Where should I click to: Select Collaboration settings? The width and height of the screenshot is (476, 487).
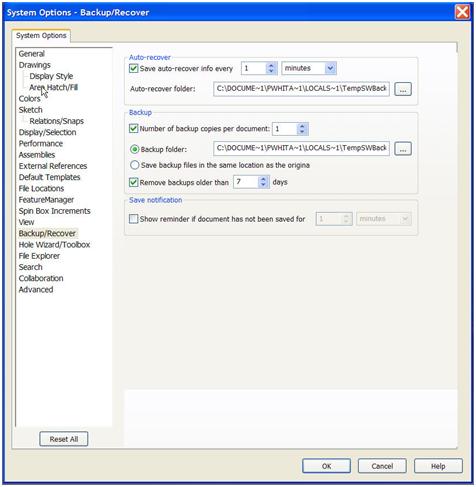(x=41, y=278)
